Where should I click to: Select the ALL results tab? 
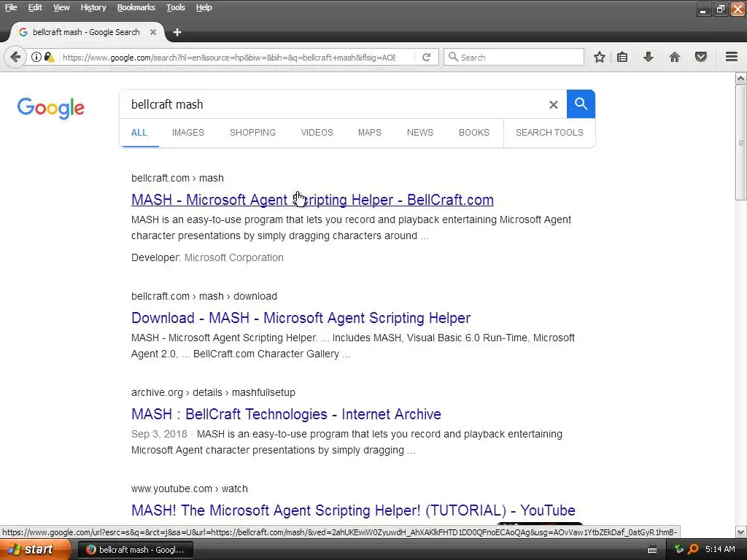[139, 133]
